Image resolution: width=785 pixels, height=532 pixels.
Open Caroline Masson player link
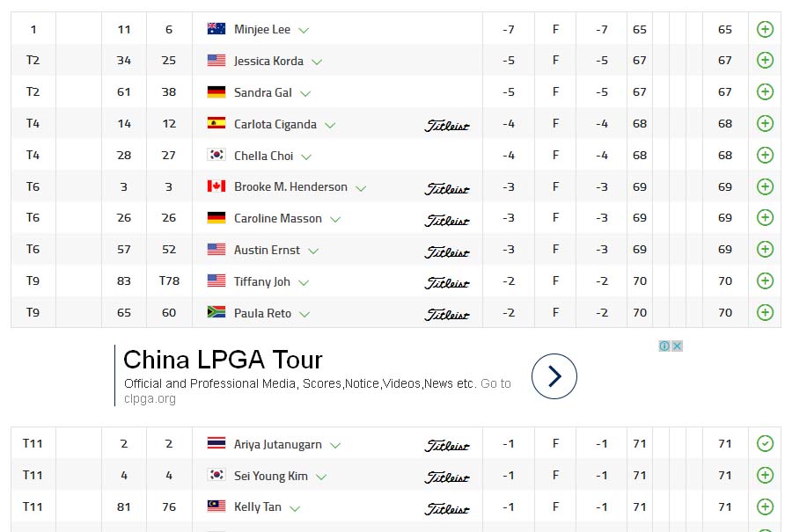click(277, 218)
